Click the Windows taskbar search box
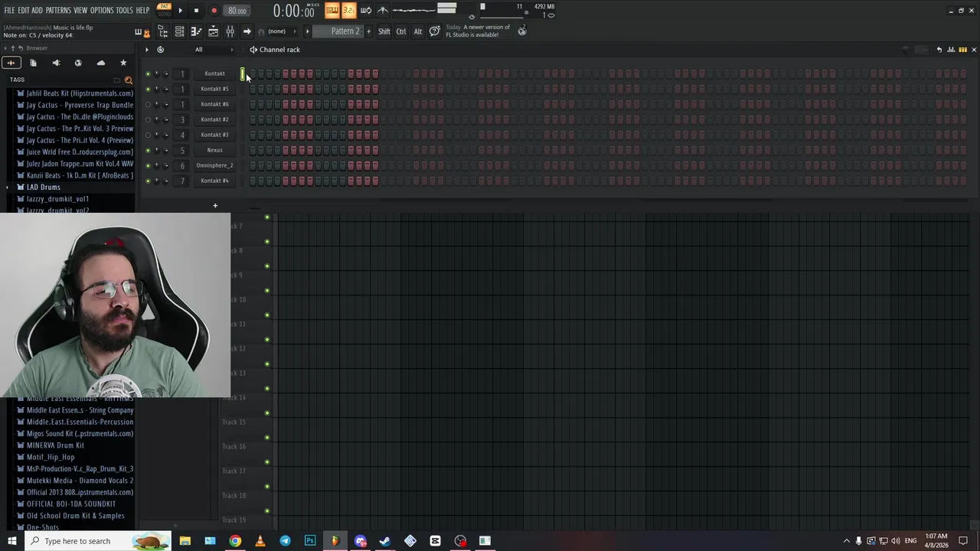 [98, 541]
